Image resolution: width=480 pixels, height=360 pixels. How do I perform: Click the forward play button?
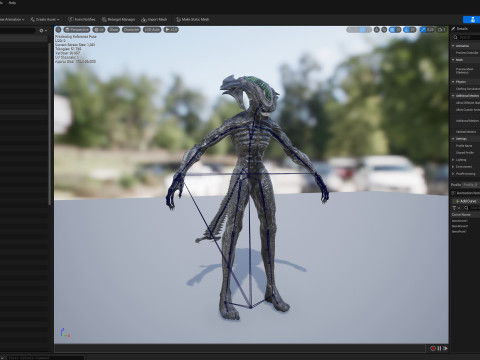pyautogui.click(x=445, y=348)
